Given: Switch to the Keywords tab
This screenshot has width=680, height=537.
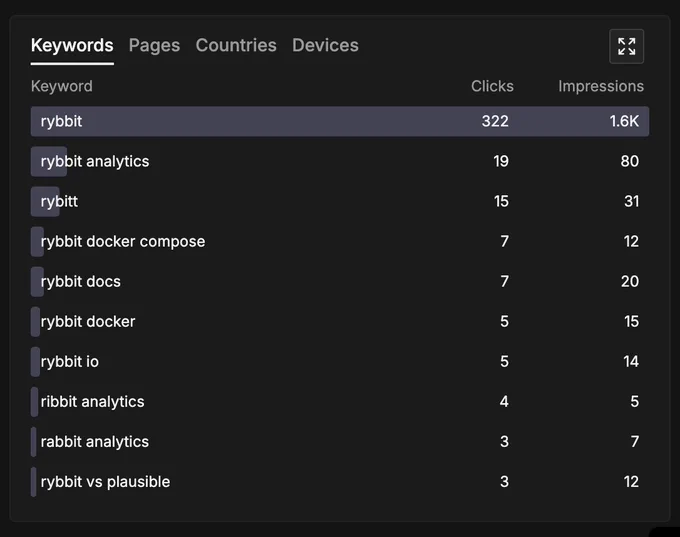Looking at the screenshot, I should tap(72, 46).
